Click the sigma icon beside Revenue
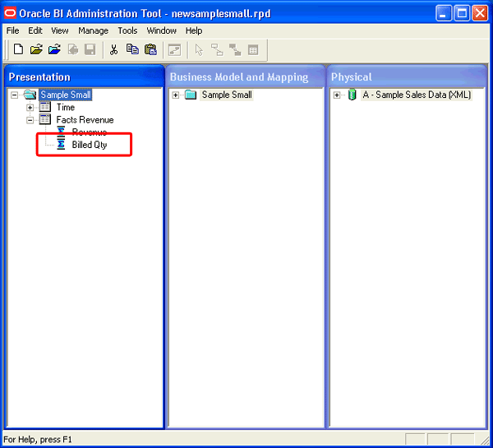 click(61, 131)
